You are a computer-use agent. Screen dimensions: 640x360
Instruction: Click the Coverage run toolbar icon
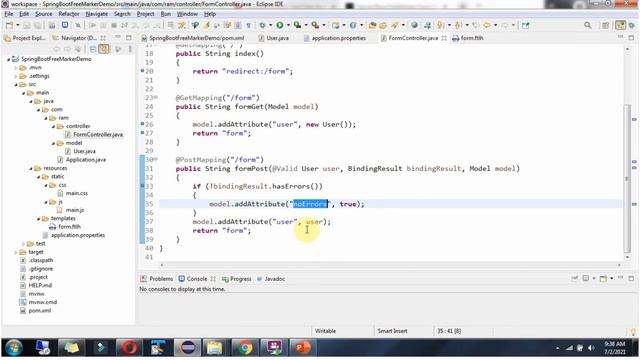tap(298, 25)
